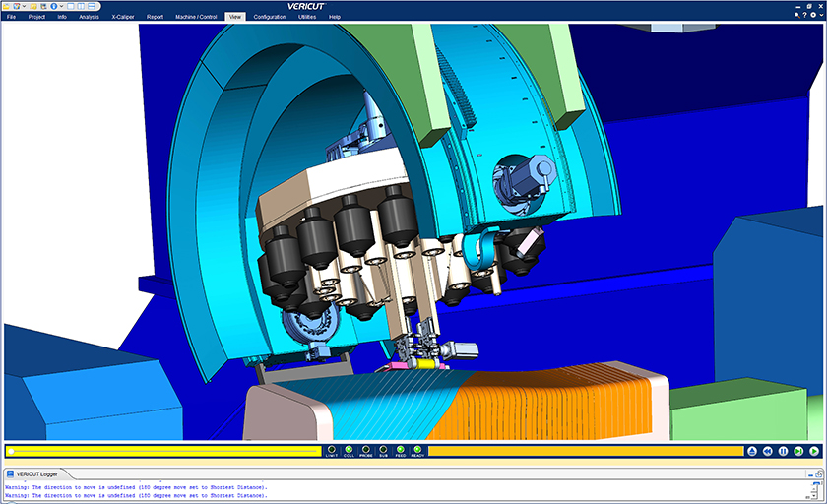Click the Reset Model icon
The height and width of the screenshot is (504, 827).
752,451
